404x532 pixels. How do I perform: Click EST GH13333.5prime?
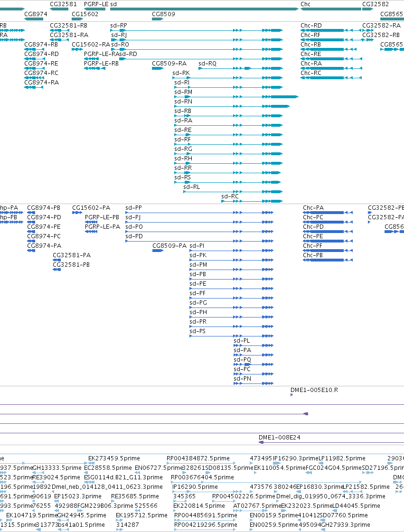57,468
